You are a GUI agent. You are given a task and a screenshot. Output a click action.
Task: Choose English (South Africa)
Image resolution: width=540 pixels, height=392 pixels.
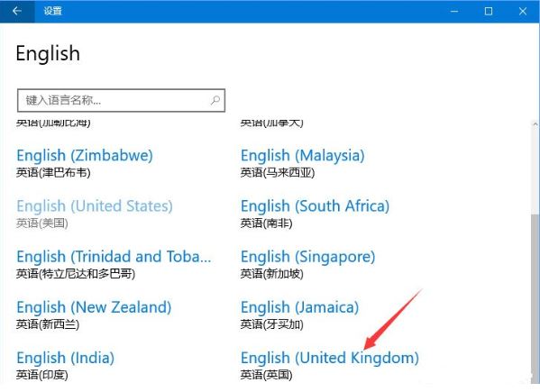316,206
